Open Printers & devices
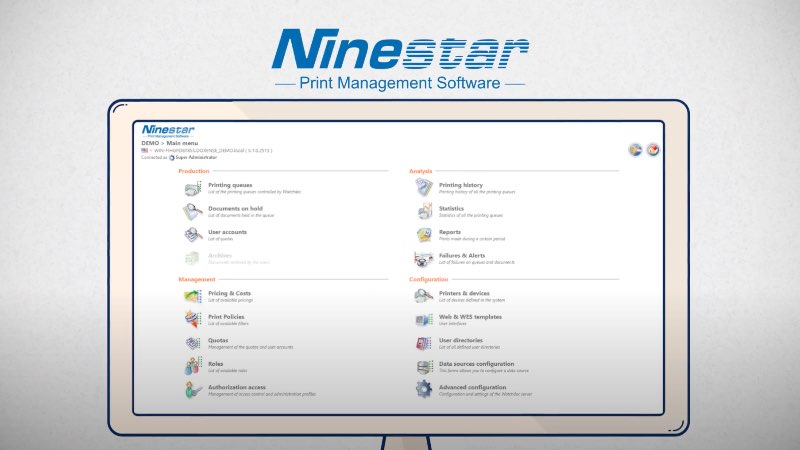Viewport: 800px width, 450px height. point(464,293)
